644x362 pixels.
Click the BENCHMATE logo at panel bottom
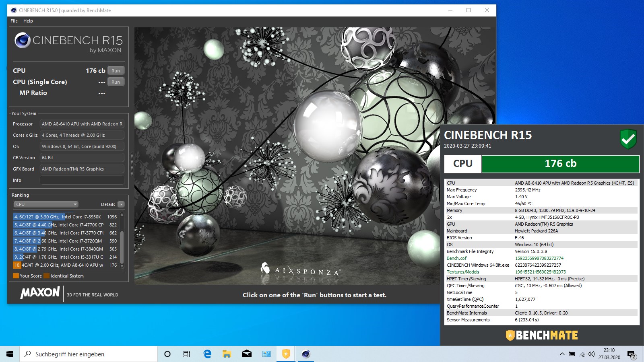pyautogui.click(x=541, y=335)
